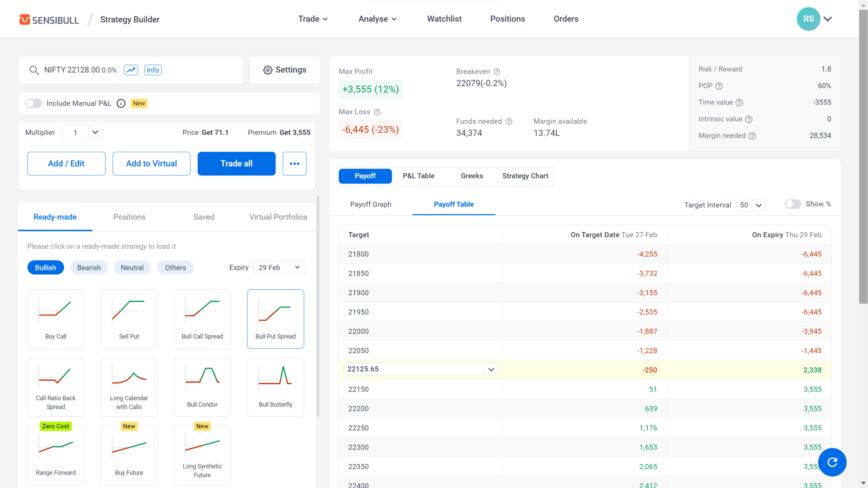Load the Long Calendar with Calls strategy
The image size is (868, 488).
[129, 385]
